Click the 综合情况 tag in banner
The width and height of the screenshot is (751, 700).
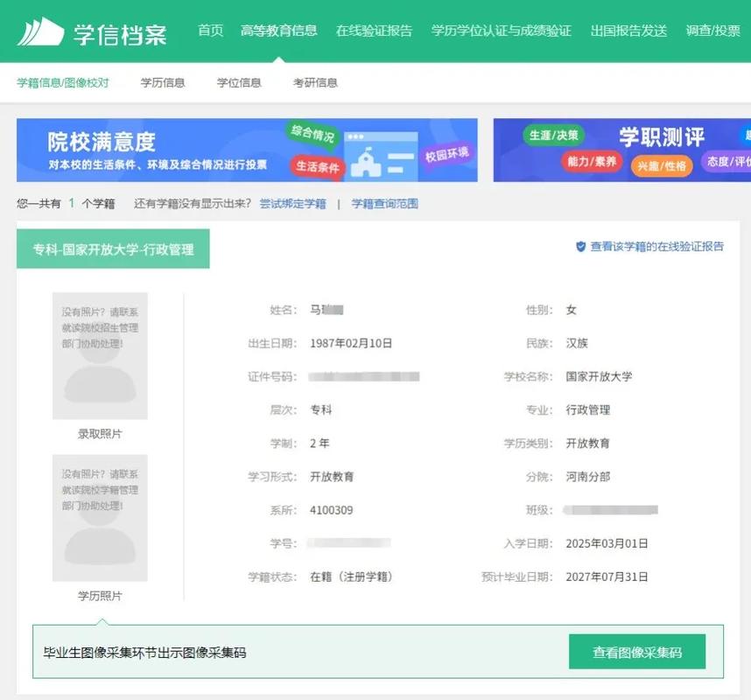coord(312,134)
